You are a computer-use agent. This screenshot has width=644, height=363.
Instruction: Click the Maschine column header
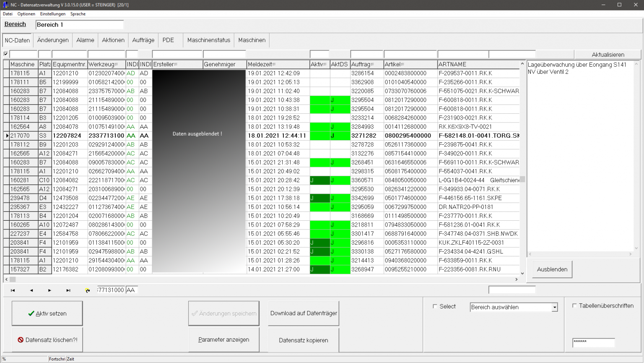pos(23,64)
